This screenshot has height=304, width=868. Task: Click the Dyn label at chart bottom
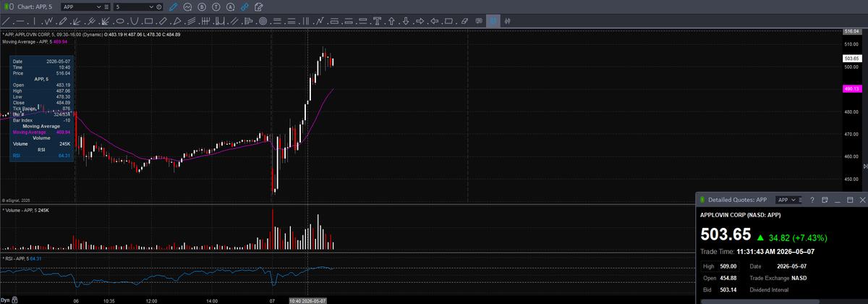(x=4, y=300)
